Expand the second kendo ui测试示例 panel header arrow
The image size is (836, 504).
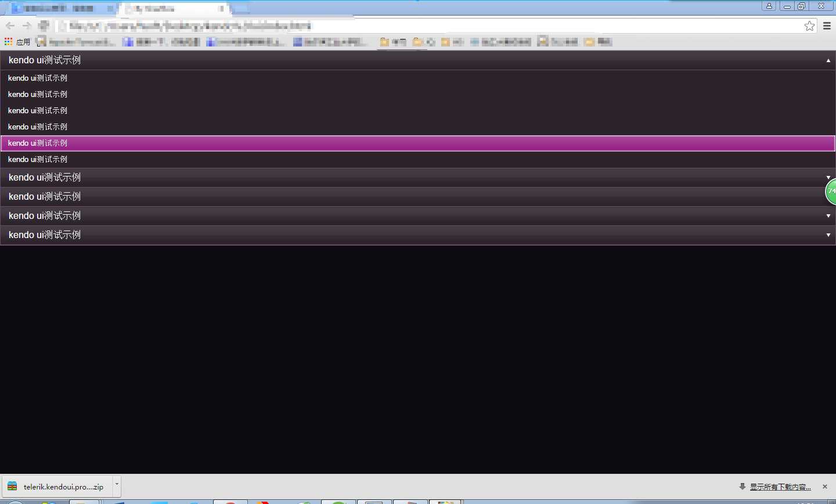coord(828,178)
